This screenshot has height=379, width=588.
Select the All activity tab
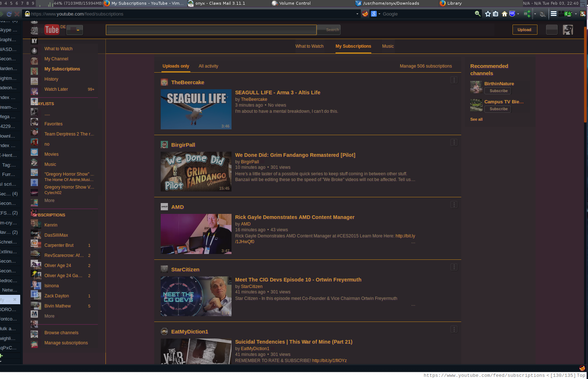[x=208, y=66]
